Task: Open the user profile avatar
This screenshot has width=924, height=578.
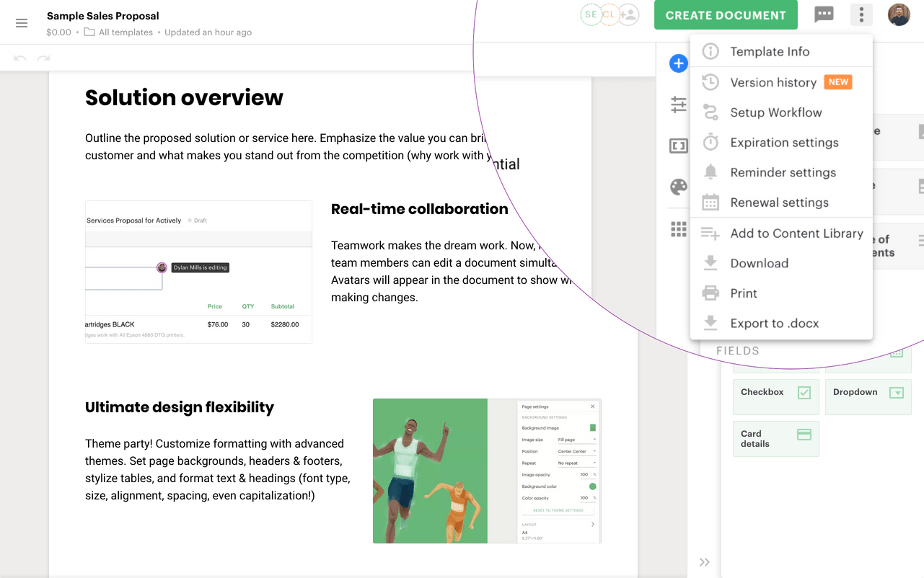Action: tap(899, 14)
